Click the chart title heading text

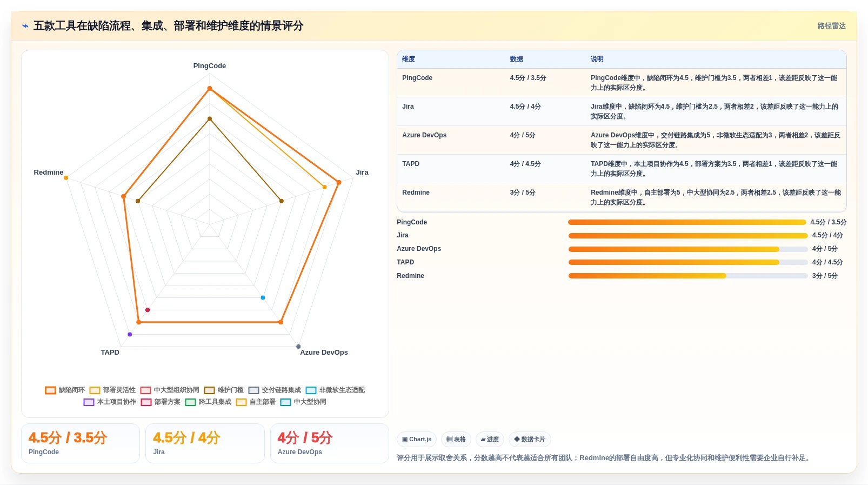tap(169, 26)
